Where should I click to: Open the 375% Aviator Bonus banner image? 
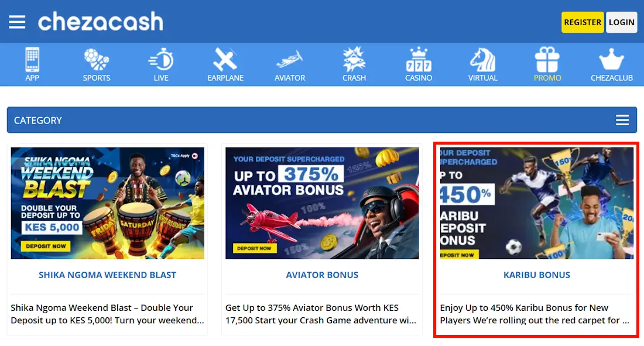[x=322, y=203]
